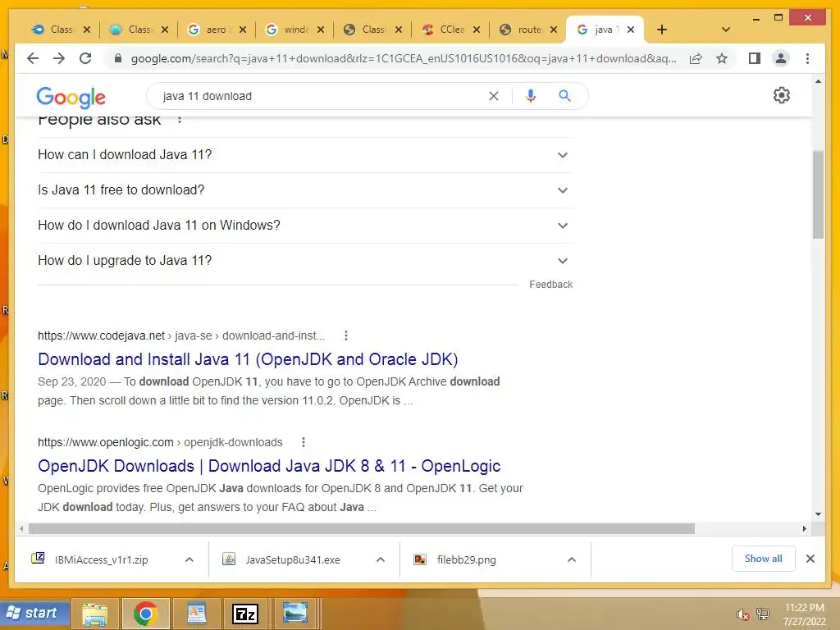
Task: Click the scroll right arrow
Action: tap(804, 529)
